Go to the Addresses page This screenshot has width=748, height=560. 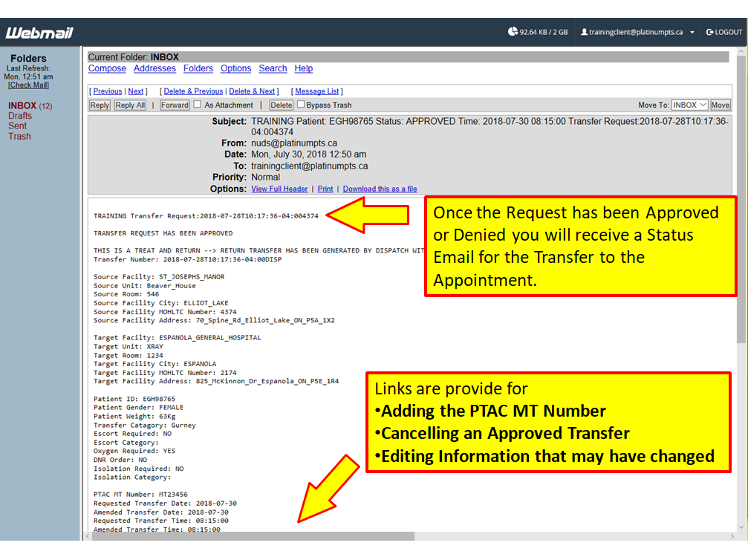pos(155,68)
